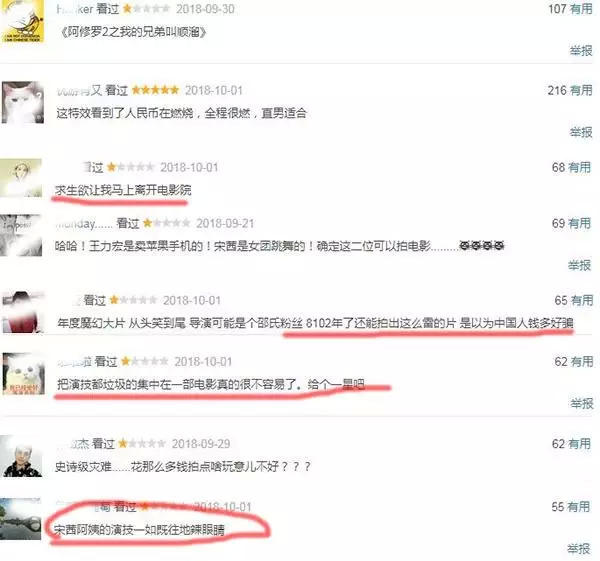Viewport: 600px width, 561px height.
Task: Click 举报 under the 宋茜阿姨 review
Action: pos(579,549)
